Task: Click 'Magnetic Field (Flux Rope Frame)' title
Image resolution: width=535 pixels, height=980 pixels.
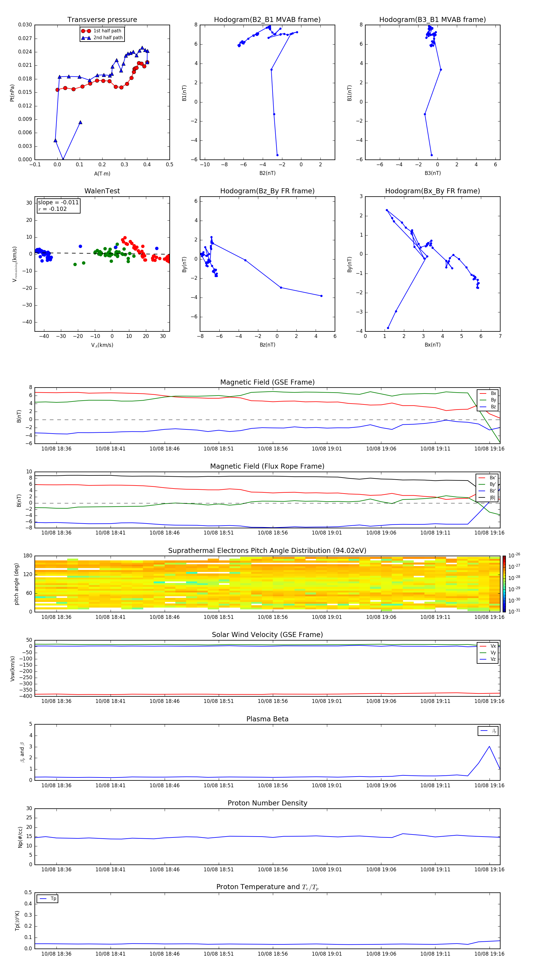Action: pyautogui.click(x=267, y=467)
